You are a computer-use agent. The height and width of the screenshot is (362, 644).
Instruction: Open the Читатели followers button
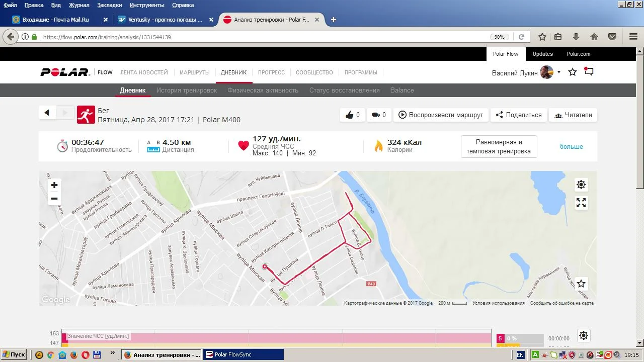click(x=573, y=115)
